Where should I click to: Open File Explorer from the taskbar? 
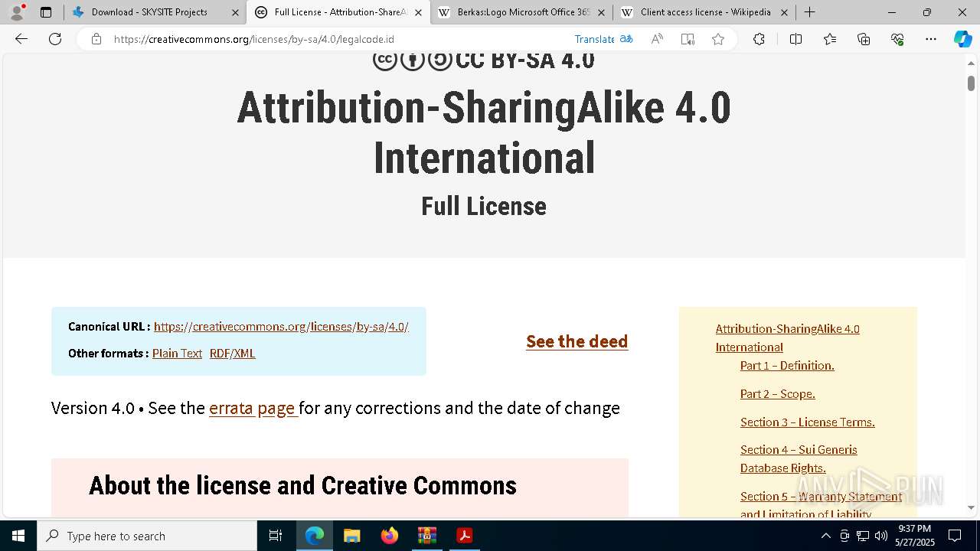click(351, 536)
